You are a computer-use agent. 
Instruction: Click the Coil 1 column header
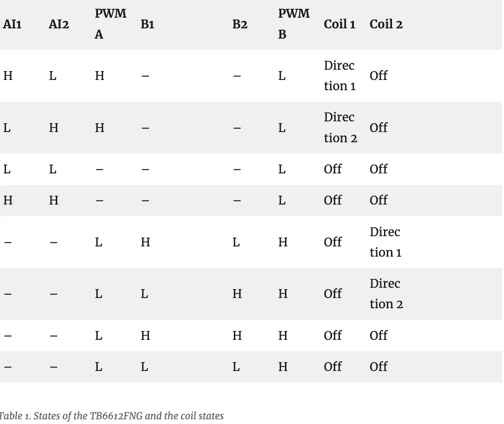339,24
